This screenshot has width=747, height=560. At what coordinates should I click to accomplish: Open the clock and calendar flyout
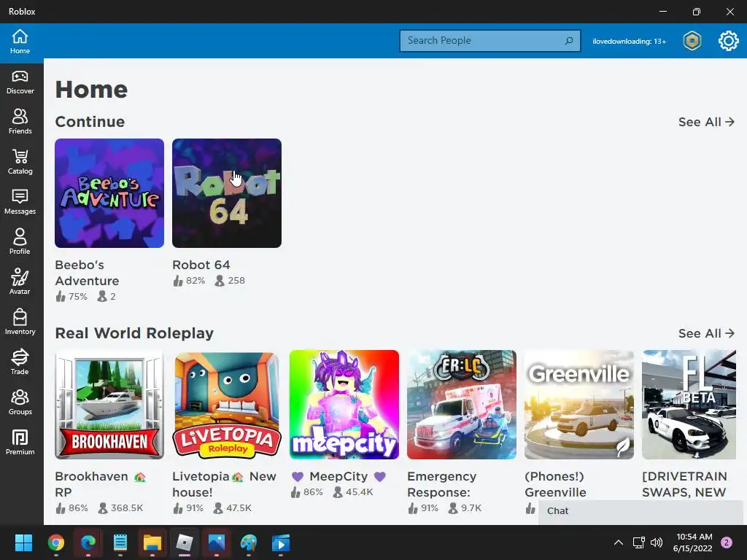[693, 542]
